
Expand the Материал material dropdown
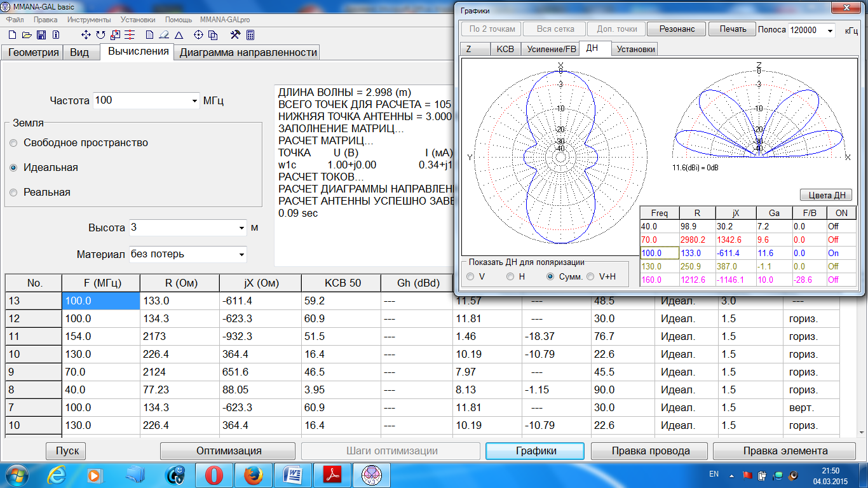click(241, 254)
